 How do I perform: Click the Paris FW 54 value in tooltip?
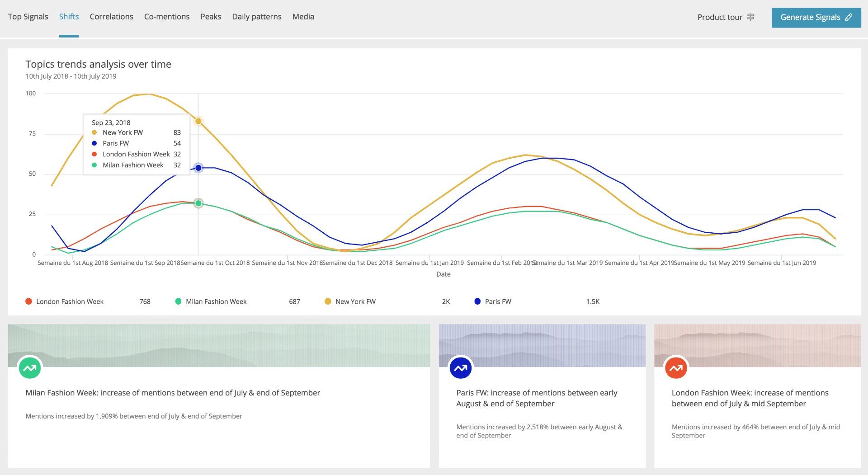click(x=177, y=143)
